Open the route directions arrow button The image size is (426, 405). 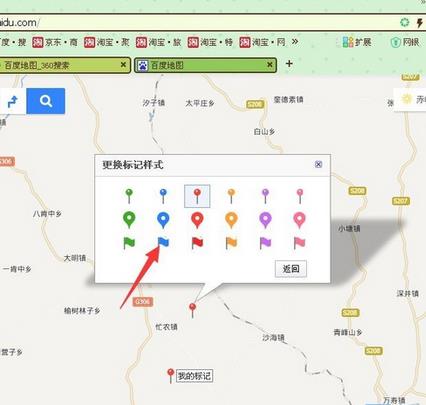pyautogui.click(x=13, y=101)
